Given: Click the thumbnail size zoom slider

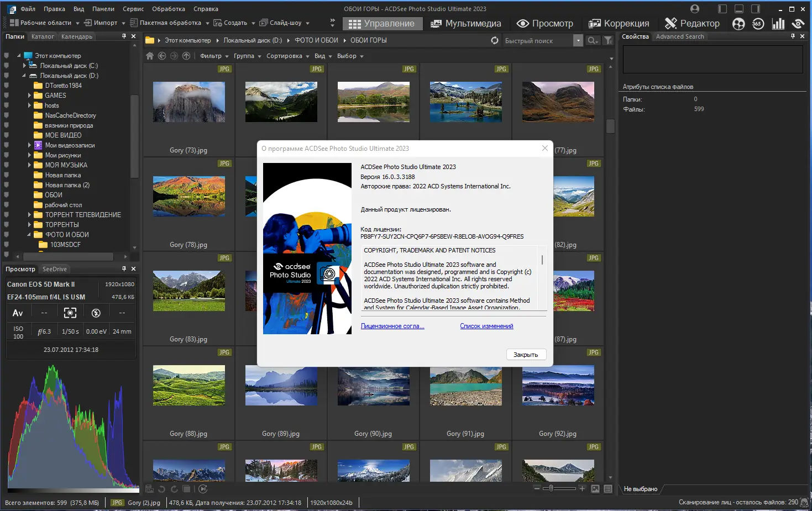Looking at the screenshot, I should tap(559, 488).
